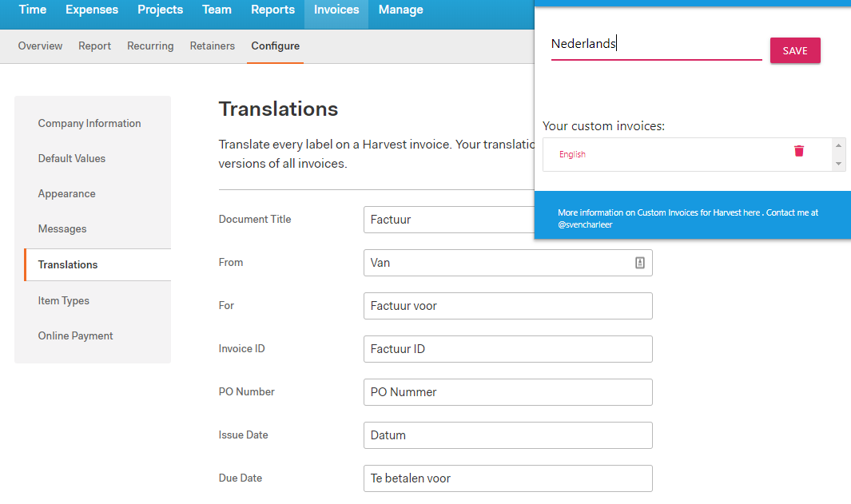Select the Configure tab
This screenshot has height=504, width=851.
click(x=275, y=46)
